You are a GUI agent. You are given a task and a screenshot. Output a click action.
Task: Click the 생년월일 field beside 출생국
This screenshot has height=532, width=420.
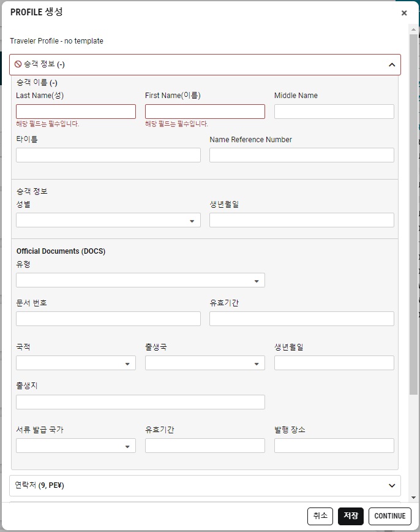click(x=334, y=363)
